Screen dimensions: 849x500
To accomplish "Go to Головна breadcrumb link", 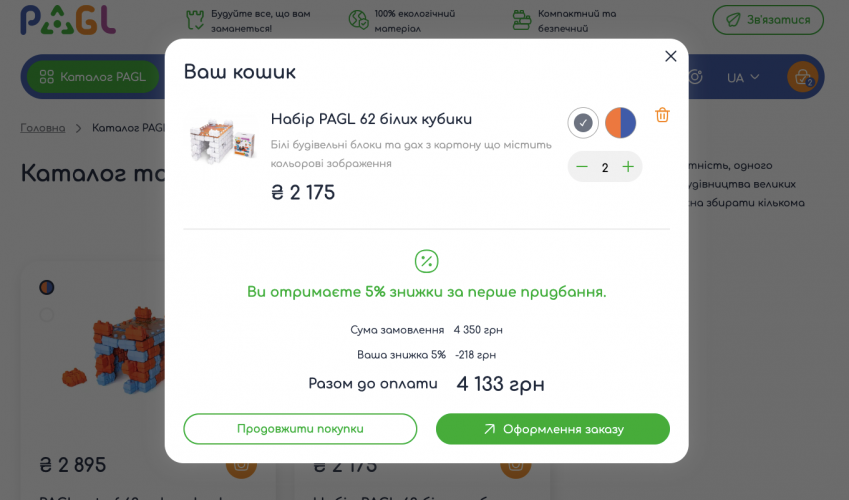I will 43,128.
